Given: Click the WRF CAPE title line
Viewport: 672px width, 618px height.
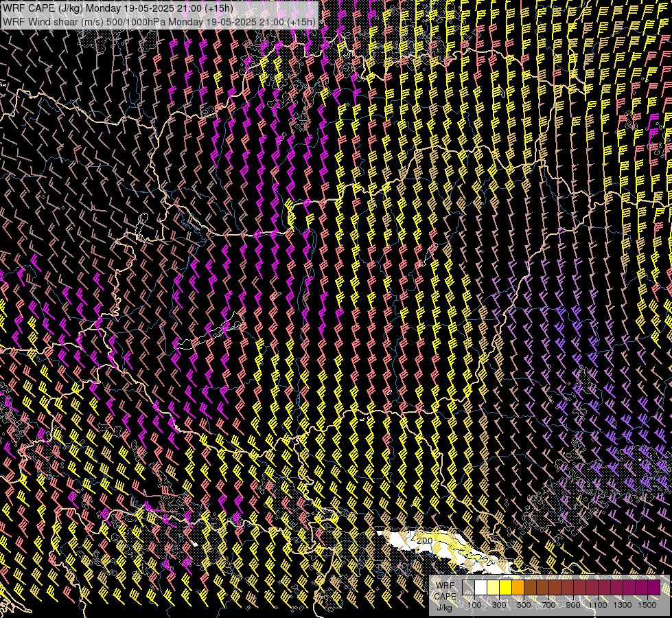Looking at the screenshot, I should pos(118,8).
